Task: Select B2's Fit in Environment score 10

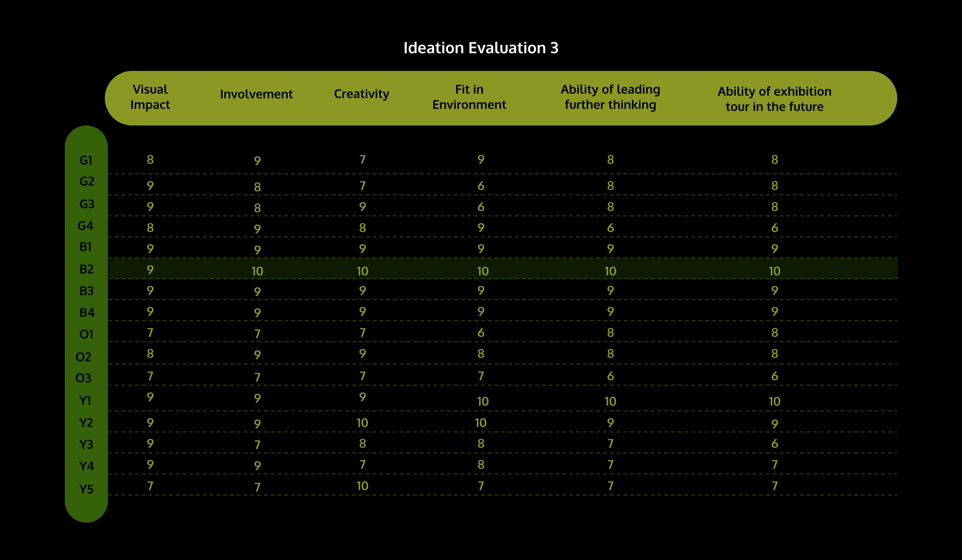Action: [483, 271]
